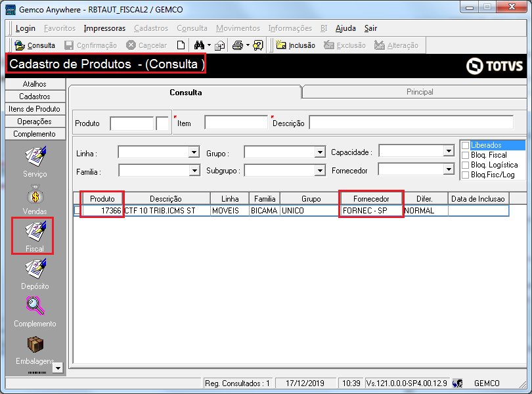This screenshot has width=532, height=394.
Task: Click the status bar user icon
Action: point(458,383)
